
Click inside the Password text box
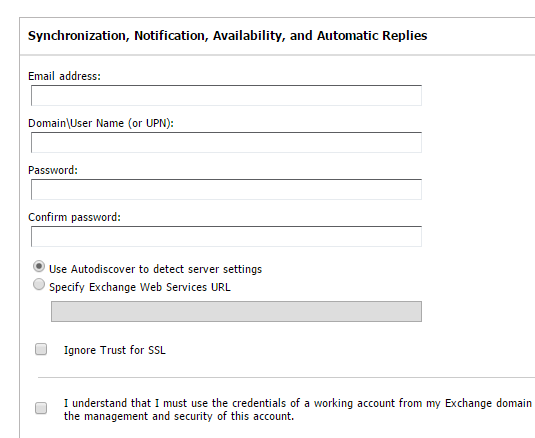pos(226,190)
